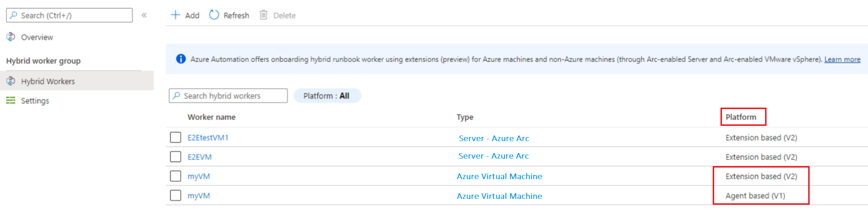
Task: Open the E2EtestVM1 worker link
Action: click(x=208, y=138)
